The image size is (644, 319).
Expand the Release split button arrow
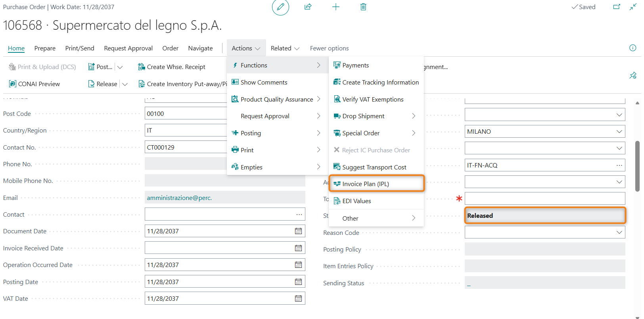pyautogui.click(x=125, y=84)
